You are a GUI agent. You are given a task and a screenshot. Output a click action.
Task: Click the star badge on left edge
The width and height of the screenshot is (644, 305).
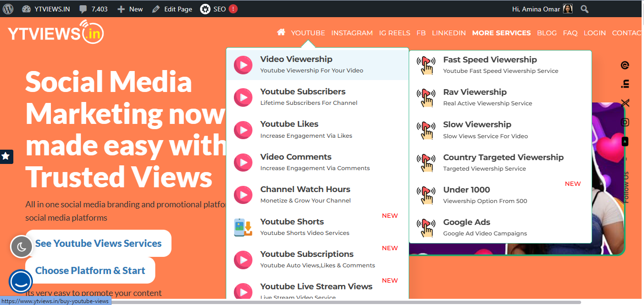(6, 156)
